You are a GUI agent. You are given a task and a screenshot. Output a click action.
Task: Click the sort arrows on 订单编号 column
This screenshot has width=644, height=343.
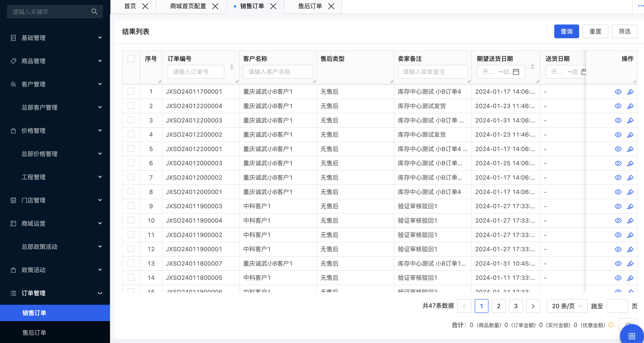pos(232,67)
